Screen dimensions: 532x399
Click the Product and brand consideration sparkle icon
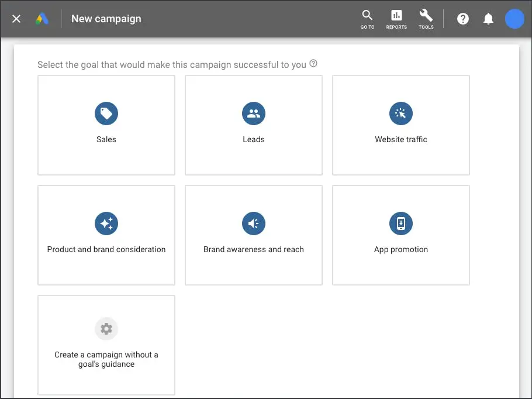106,223
